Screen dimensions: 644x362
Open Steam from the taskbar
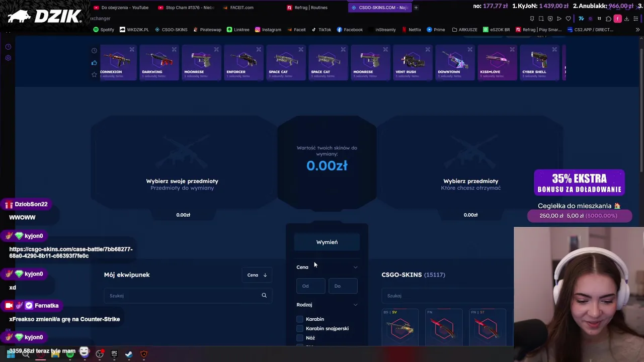pyautogui.click(x=129, y=354)
